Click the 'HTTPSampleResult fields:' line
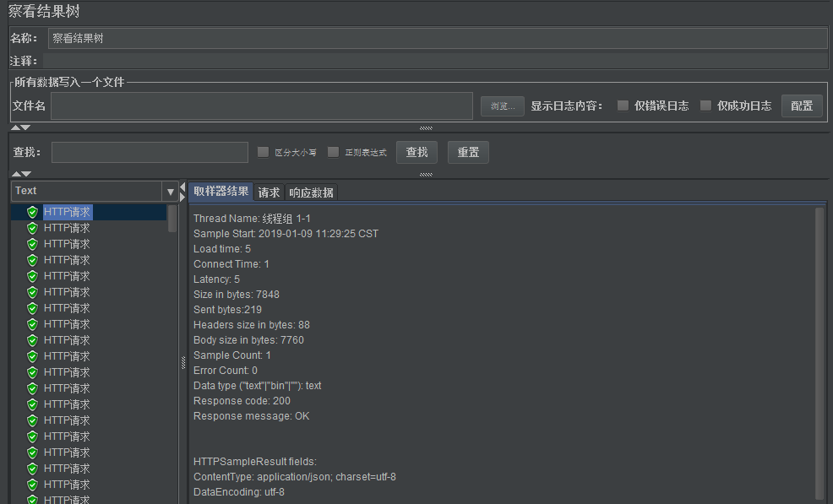The image size is (833, 504). pyautogui.click(x=255, y=462)
